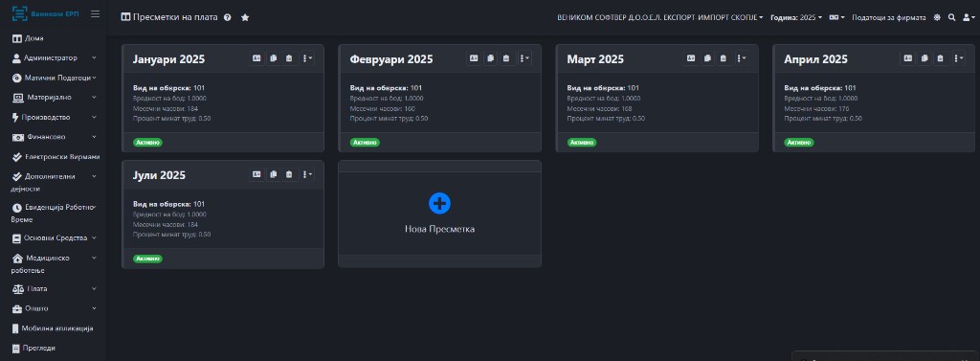Expand the Основни Средства sidebar menu

tap(54, 237)
